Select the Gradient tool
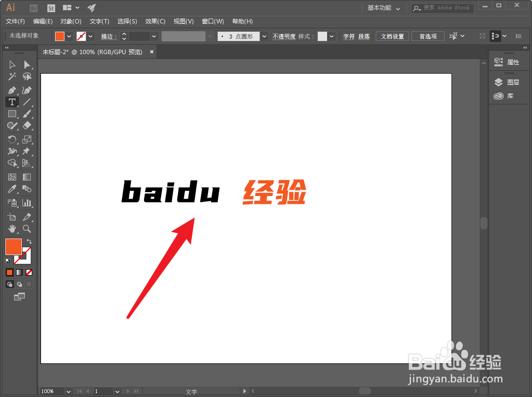 coord(27,177)
